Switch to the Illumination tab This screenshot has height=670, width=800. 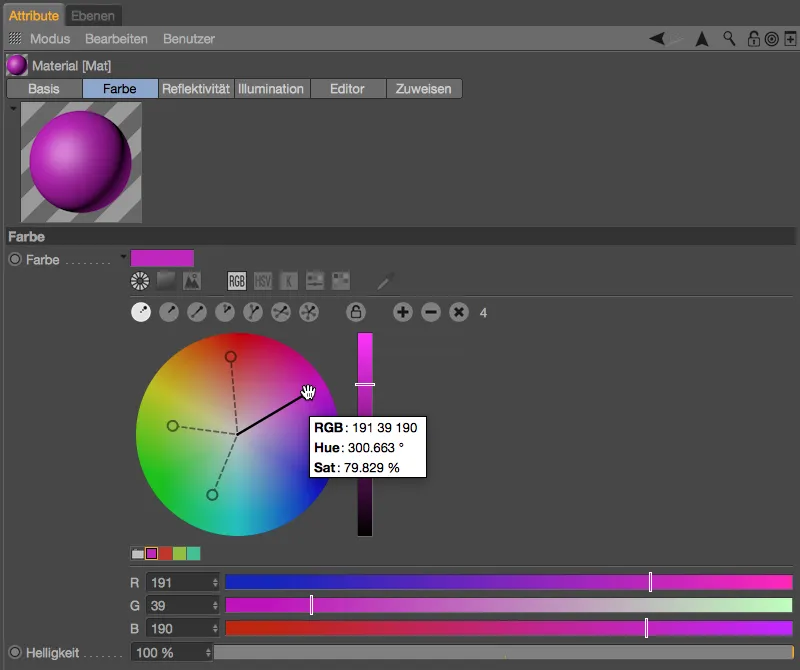pyautogui.click(x=271, y=89)
